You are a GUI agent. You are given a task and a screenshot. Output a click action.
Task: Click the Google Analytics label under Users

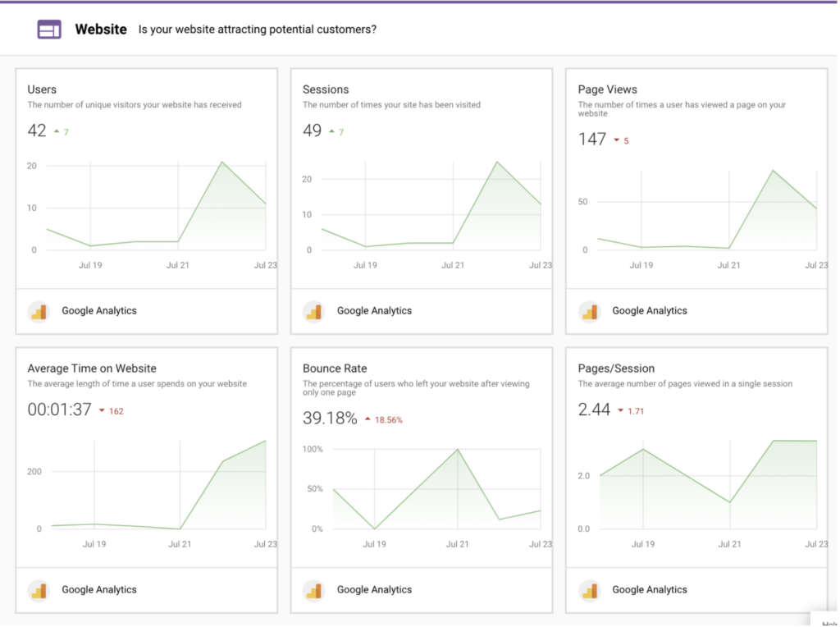coord(99,311)
